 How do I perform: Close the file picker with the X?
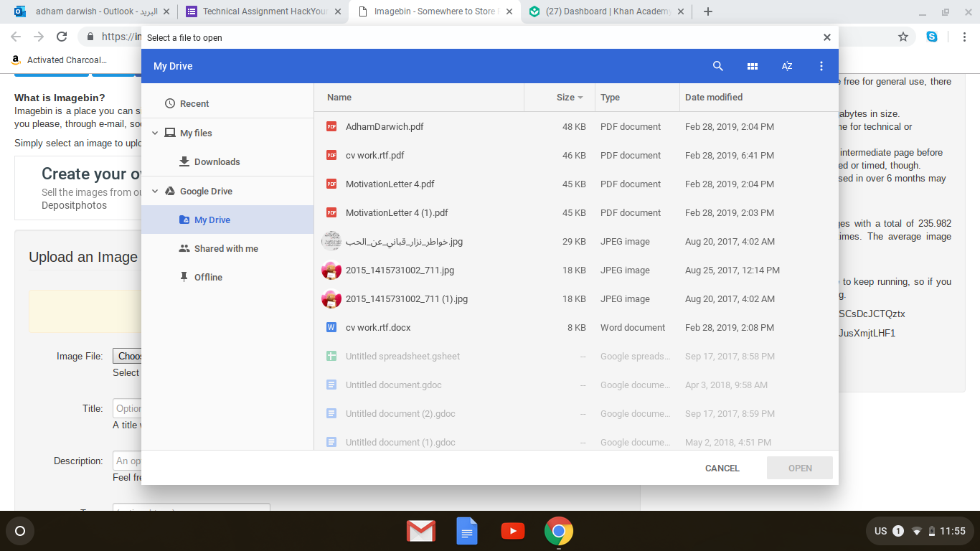pyautogui.click(x=826, y=37)
